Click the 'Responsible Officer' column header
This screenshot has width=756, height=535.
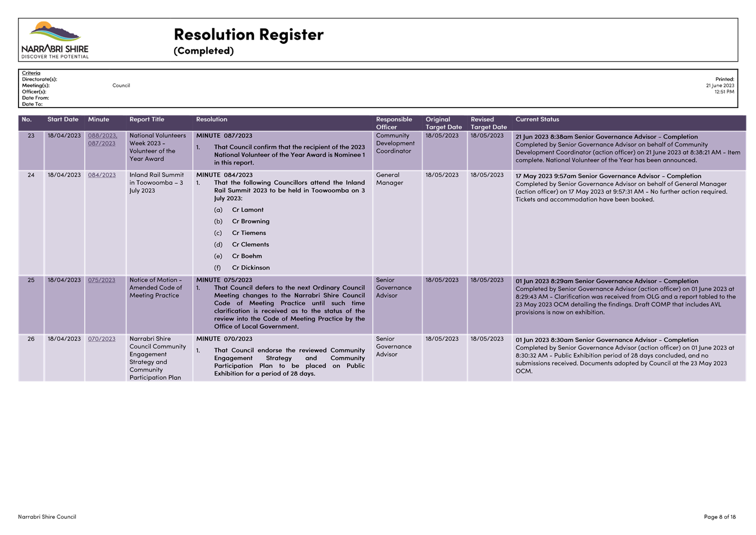click(x=394, y=123)
